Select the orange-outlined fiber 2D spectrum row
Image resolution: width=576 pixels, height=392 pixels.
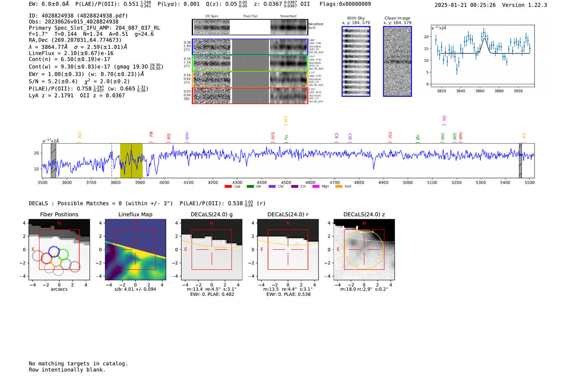tap(250, 79)
